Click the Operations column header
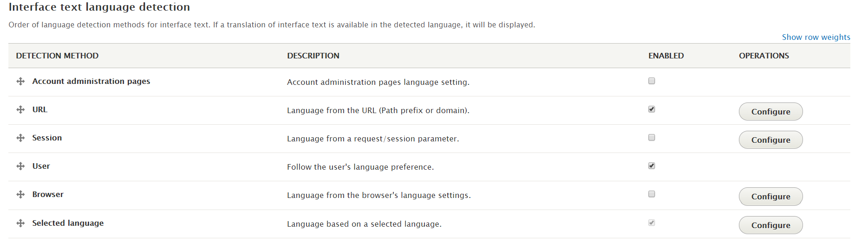Viewport: 868px width, 242px height. [x=764, y=56]
